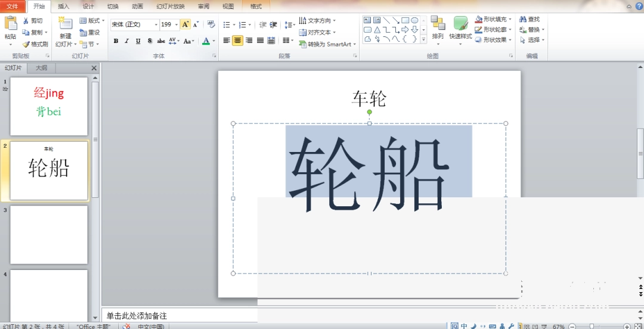Select the isosceles triangle shape
The width and height of the screenshot is (644, 329).
tap(377, 30)
